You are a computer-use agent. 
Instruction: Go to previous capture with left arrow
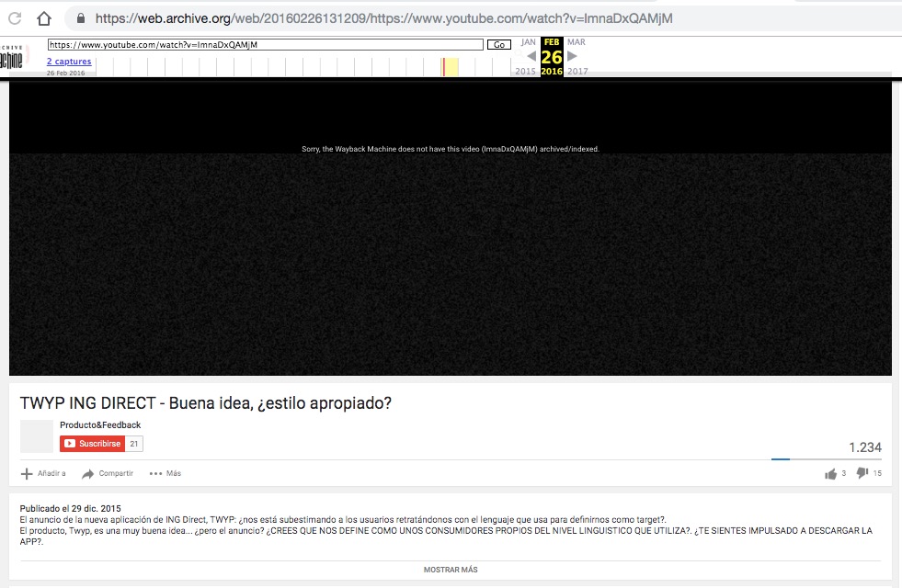[x=531, y=57]
